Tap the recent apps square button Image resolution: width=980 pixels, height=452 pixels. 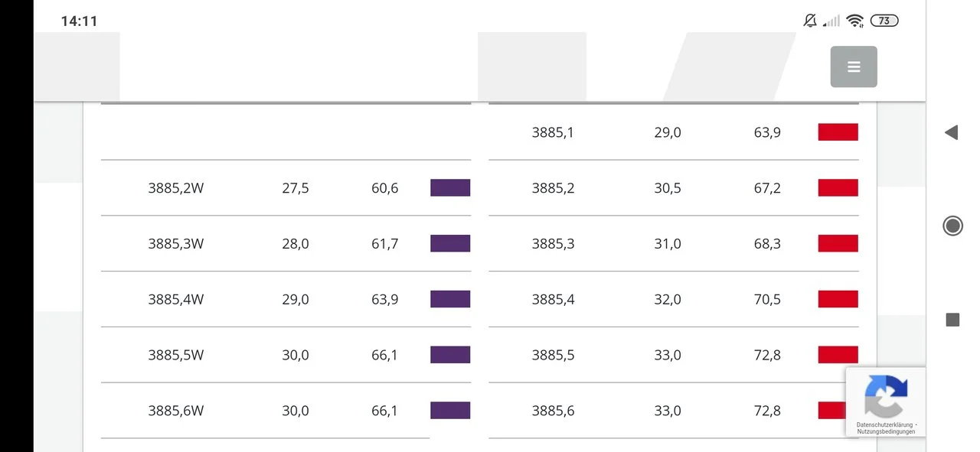tap(952, 320)
